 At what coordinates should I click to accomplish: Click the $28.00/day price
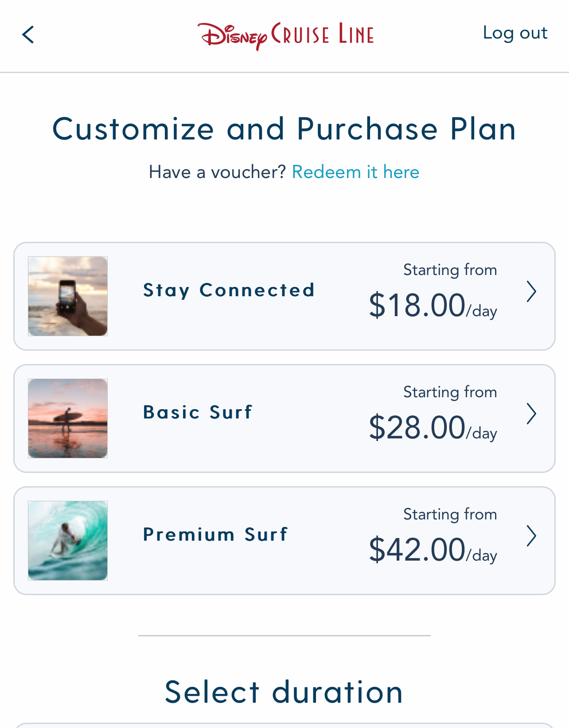pyautogui.click(x=433, y=428)
